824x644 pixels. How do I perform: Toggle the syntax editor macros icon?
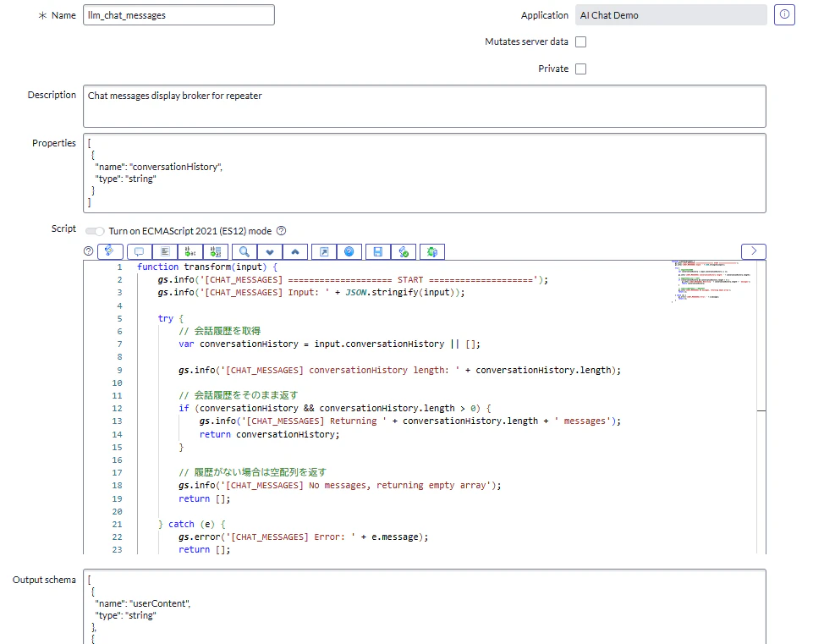pos(110,251)
